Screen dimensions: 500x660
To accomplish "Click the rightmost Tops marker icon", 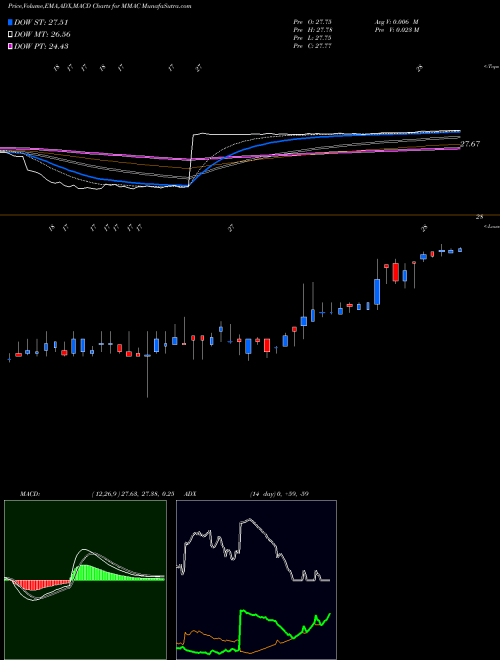I will (419, 68).
